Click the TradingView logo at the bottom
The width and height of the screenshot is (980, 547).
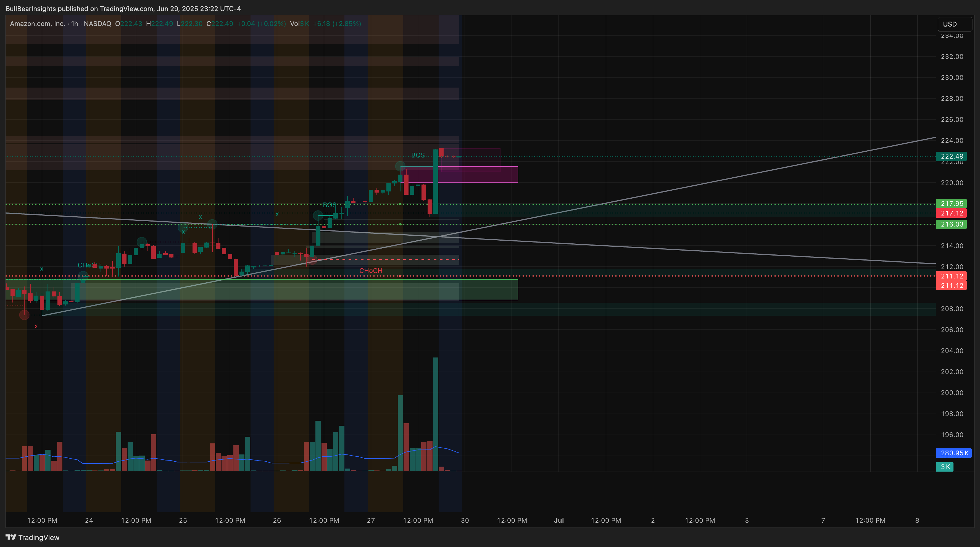(32, 537)
